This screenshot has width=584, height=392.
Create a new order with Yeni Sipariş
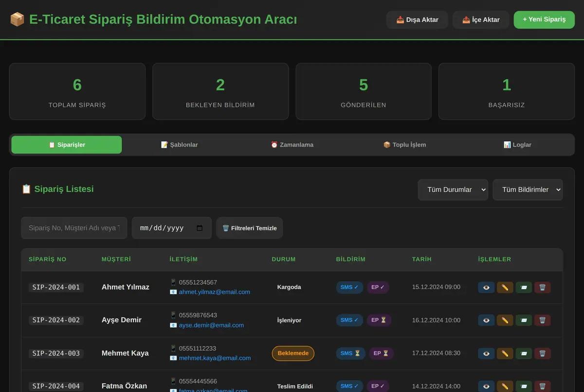click(544, 20)
